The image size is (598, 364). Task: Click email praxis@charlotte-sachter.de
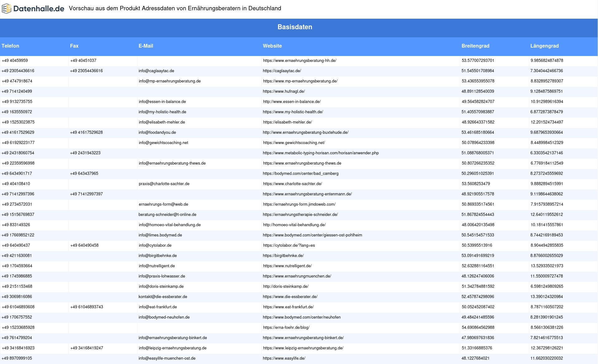tap(164, 184)
